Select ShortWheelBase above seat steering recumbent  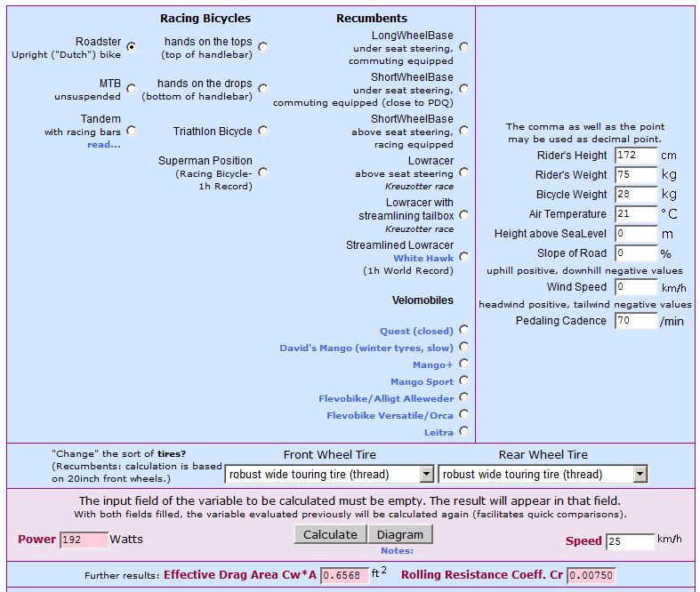(x=464, y=131)
